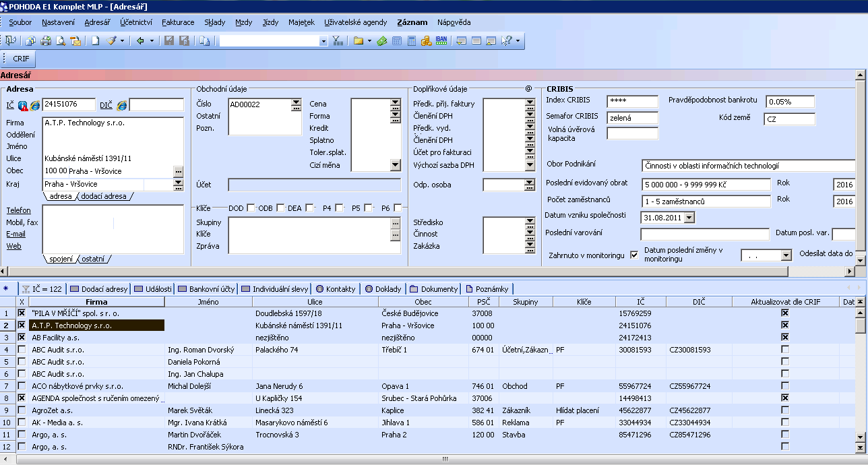This screenshot has width=868, height=465.
Task: Click the green money banknote toolbar icon
Action: tap(382, 41)
